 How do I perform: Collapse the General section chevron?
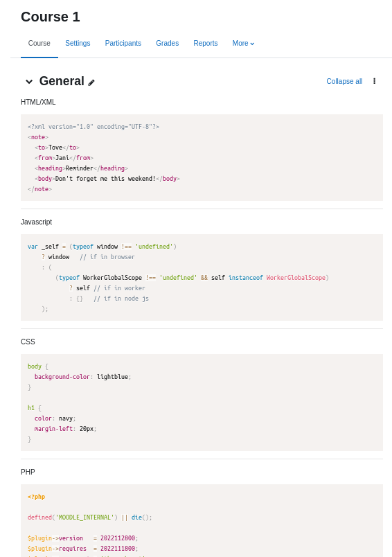click(29, 82)
